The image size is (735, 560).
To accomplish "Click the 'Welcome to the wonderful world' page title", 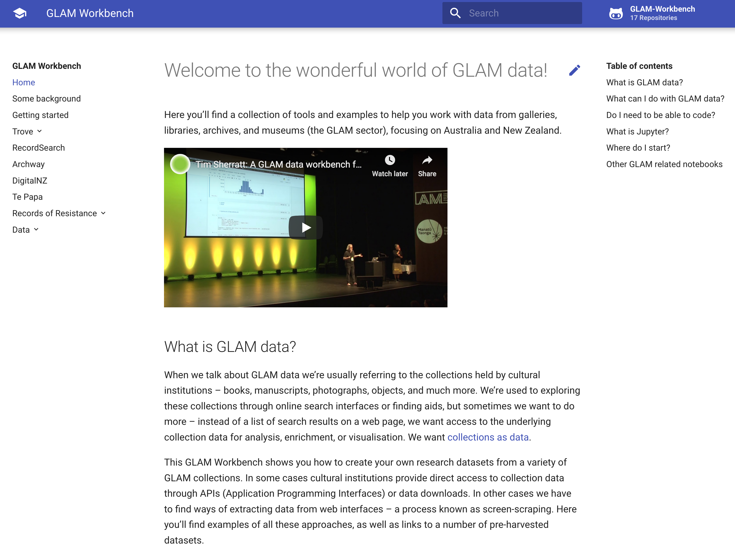I will pos(356,70).
